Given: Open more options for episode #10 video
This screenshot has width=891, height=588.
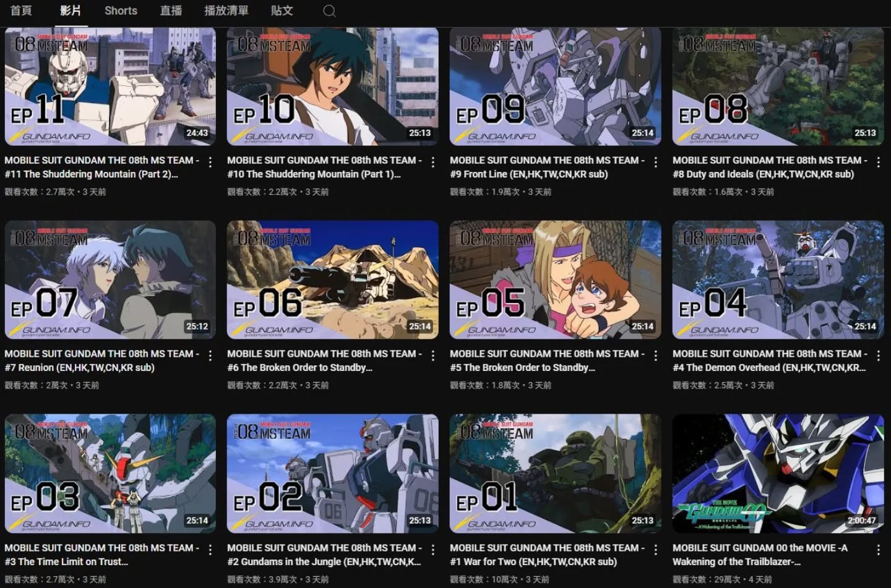Looking at the screenshot, I should click(x=433, y=162).
